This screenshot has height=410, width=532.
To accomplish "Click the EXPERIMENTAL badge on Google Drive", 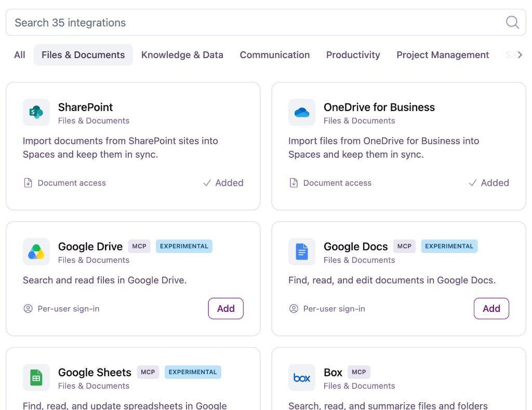I will pos(184,247).
